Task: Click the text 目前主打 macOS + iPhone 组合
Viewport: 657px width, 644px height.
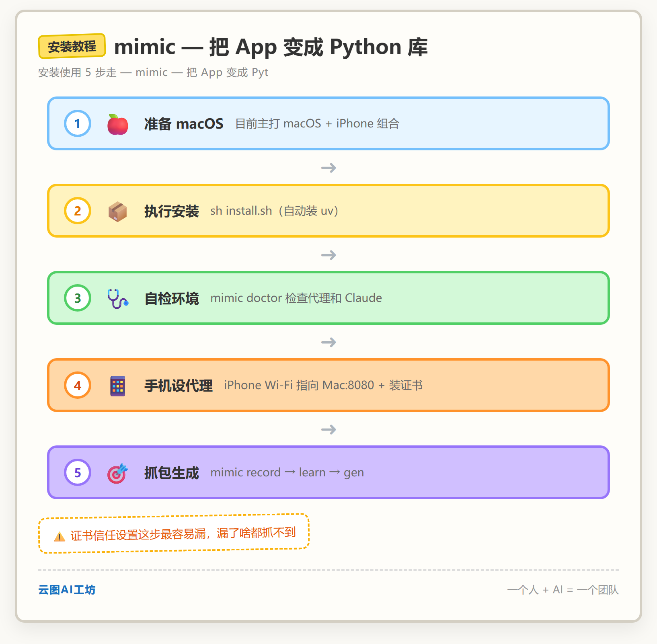Action: point(317,123)
